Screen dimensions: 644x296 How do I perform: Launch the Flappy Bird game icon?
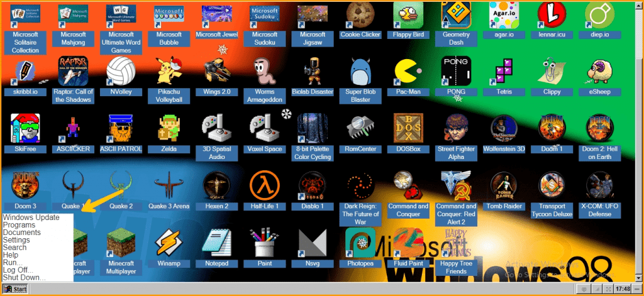(408, 14)
